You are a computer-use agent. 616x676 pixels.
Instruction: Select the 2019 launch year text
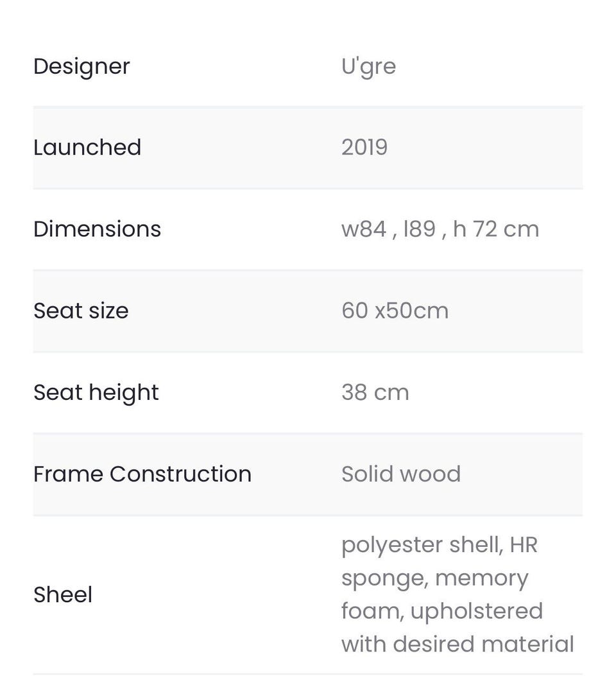pos(364,147)
